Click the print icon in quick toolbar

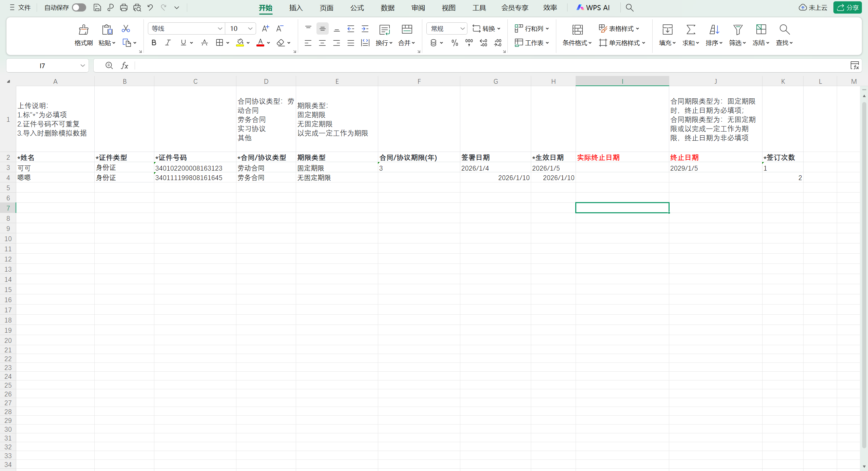click(x=124, y=7)
